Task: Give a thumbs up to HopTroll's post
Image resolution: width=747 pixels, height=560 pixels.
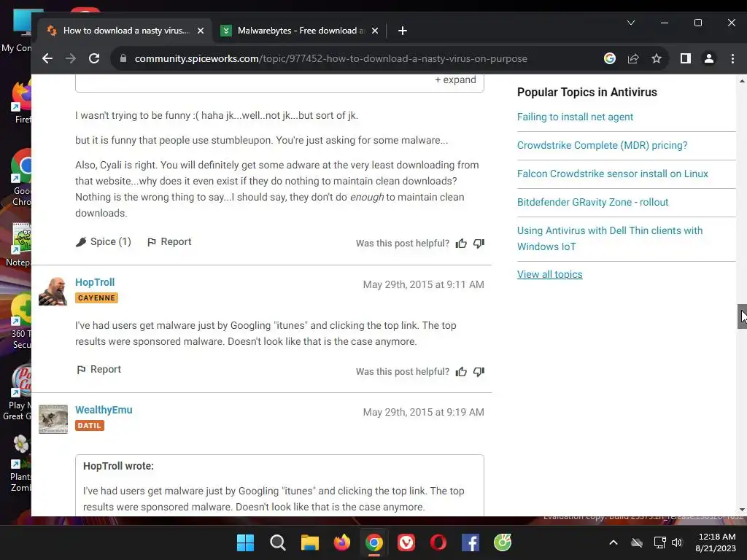Action: 461,371
